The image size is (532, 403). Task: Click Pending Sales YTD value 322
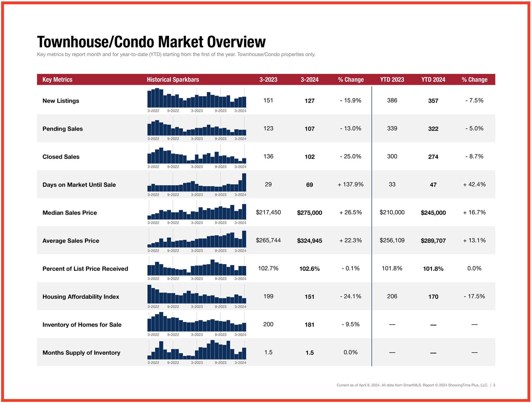point(433,129)
